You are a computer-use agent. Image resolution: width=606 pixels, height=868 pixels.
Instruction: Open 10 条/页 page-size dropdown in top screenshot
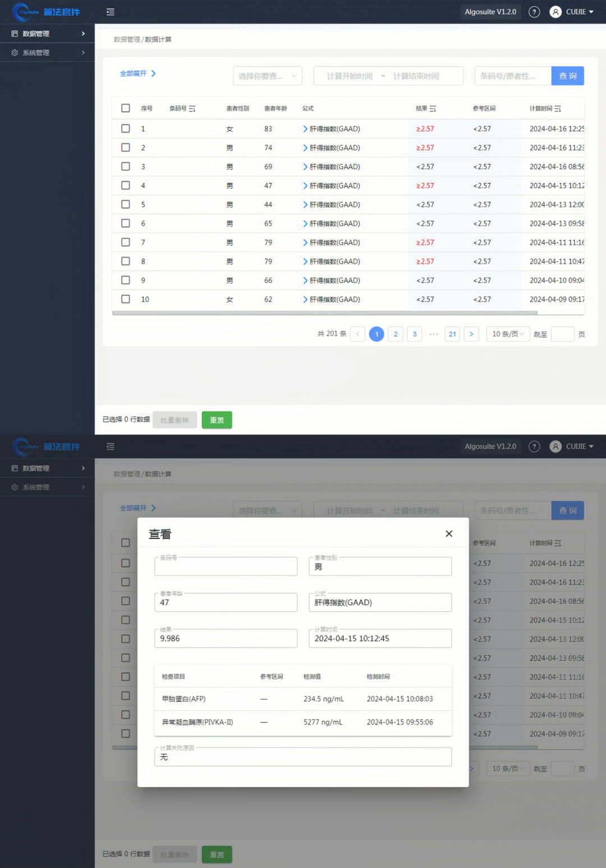(x=508, y=334)
